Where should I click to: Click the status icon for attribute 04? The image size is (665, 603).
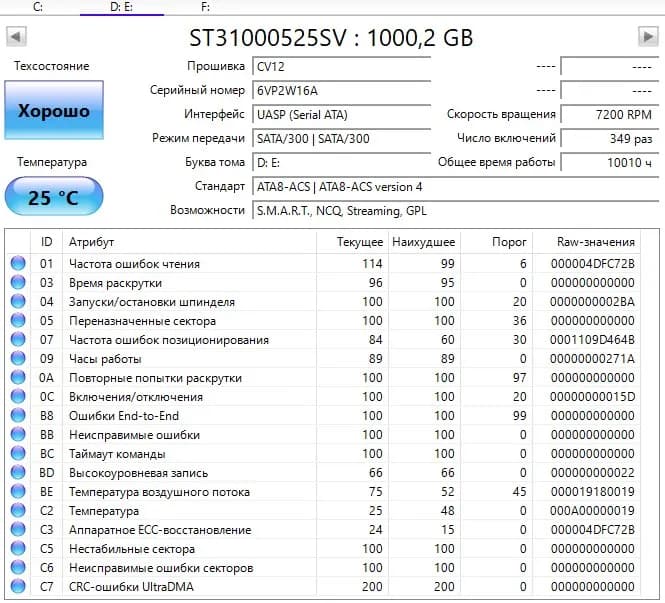[18, 302]
